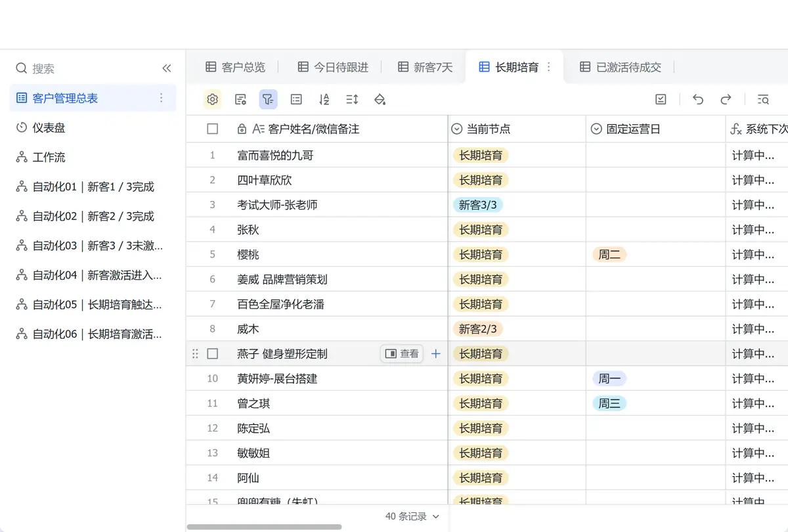The image size is (788, 532).
Task: Switch to 今日待跟进 tab
Action: point(333,67)
